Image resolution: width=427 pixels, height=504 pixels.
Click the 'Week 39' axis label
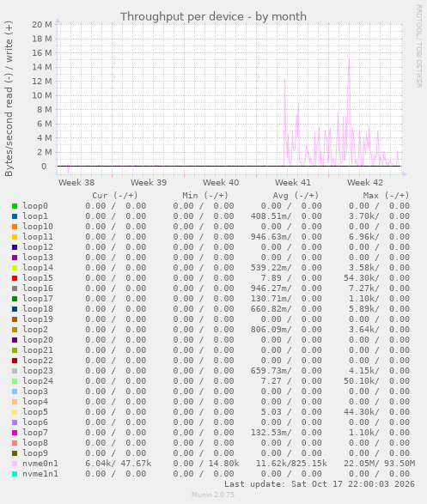tap(149, 183)
